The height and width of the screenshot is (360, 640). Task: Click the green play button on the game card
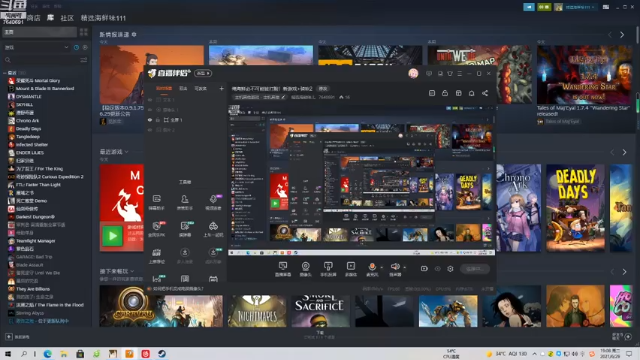112,236
